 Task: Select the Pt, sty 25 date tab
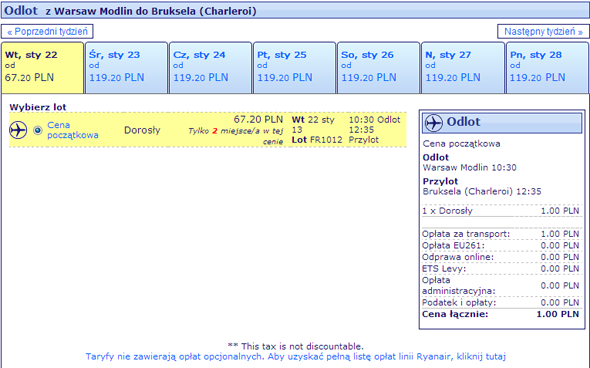pos(295,68)
